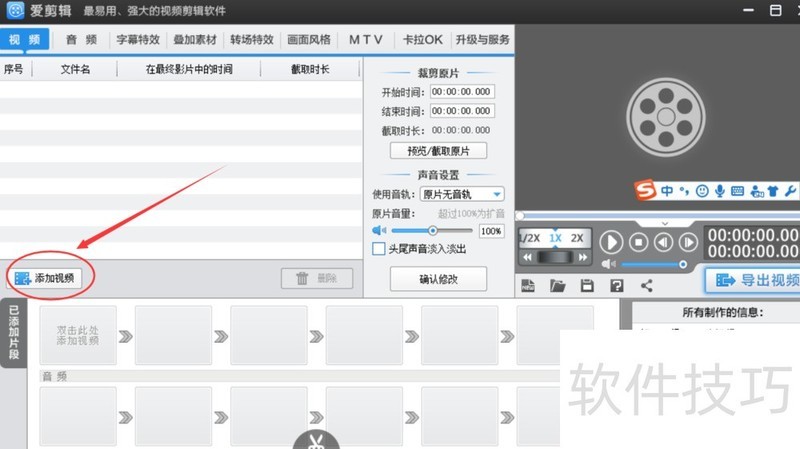
Task: Toggle the Sogou 中 Chinese mode icon
Action: tap(666, 191)
